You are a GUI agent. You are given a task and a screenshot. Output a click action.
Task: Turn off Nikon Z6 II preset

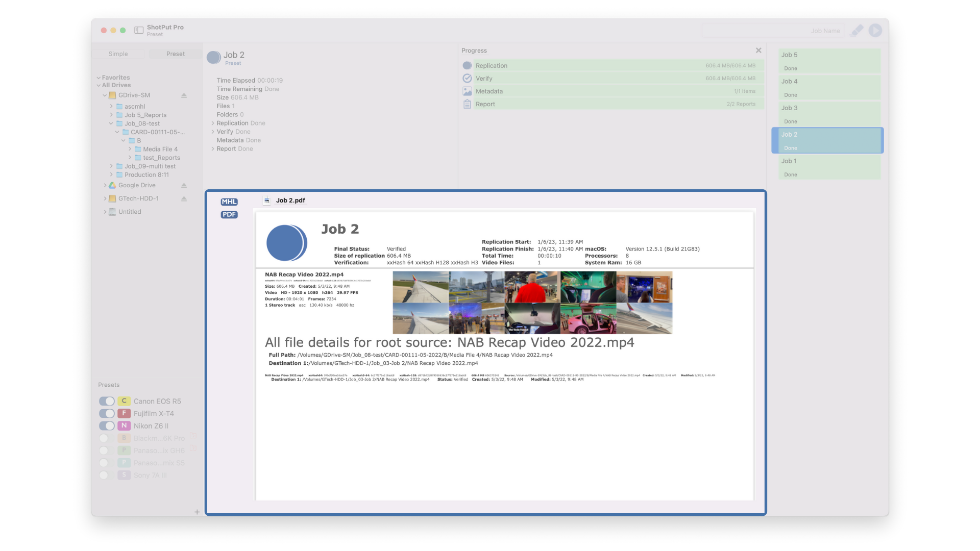pyautogui.click(x=107, y=426)
